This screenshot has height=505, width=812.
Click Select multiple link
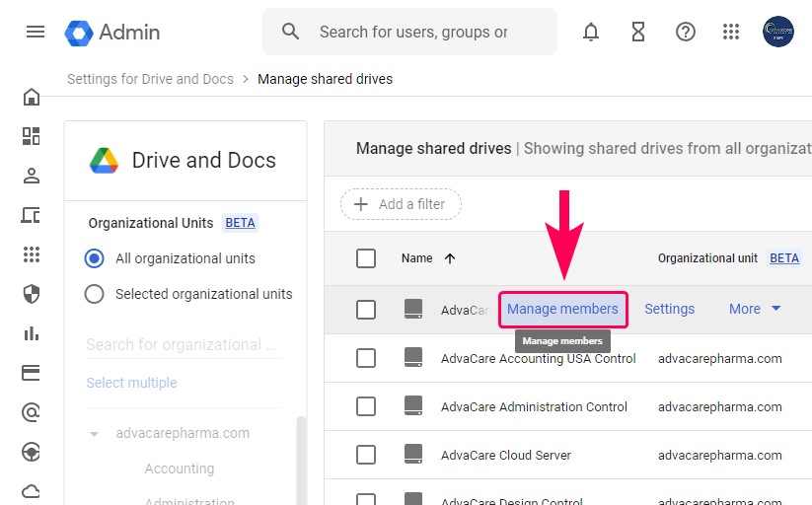point(131,383)
